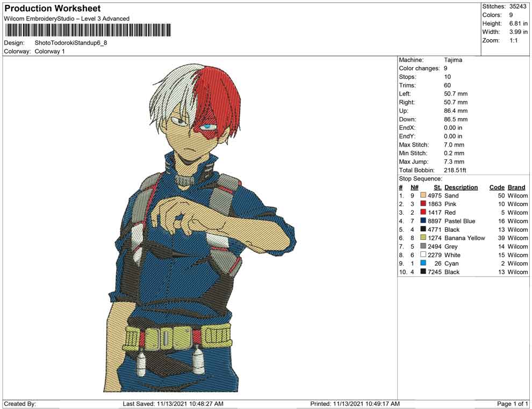Select the Banana Yellow swatch
The width and height of the screenshot is (532, 409).
pos(423,238)
